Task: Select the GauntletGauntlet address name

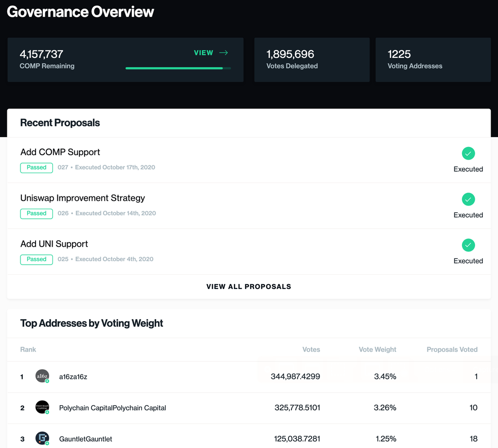Action: (86, 439)
